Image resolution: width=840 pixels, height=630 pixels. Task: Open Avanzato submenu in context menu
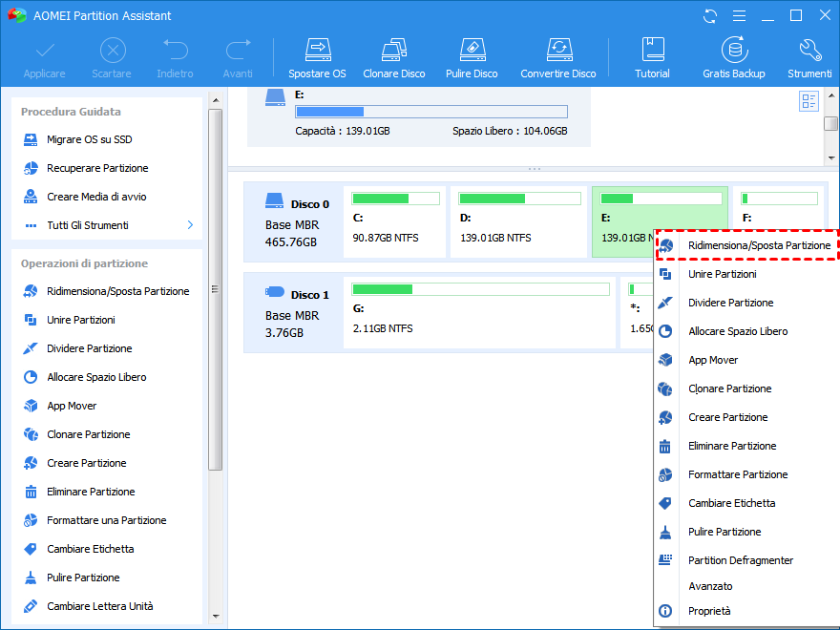pyautogui.click(x=746, y=586)
